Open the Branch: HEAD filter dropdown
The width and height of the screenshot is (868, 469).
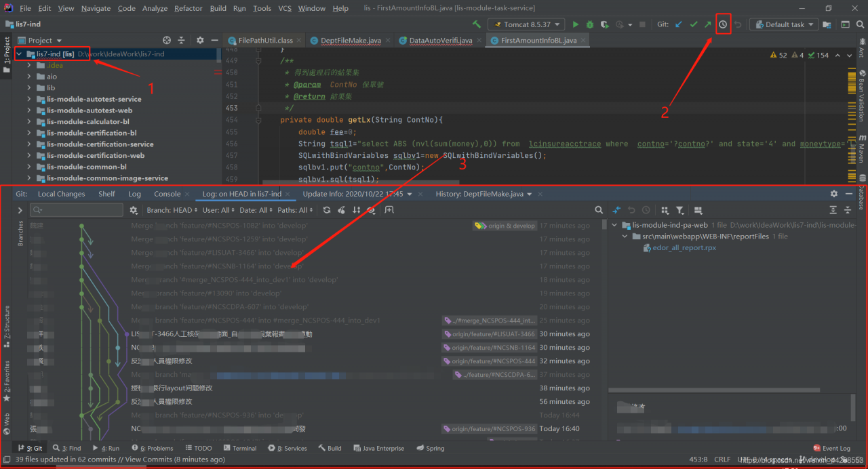tap(172, 210)
